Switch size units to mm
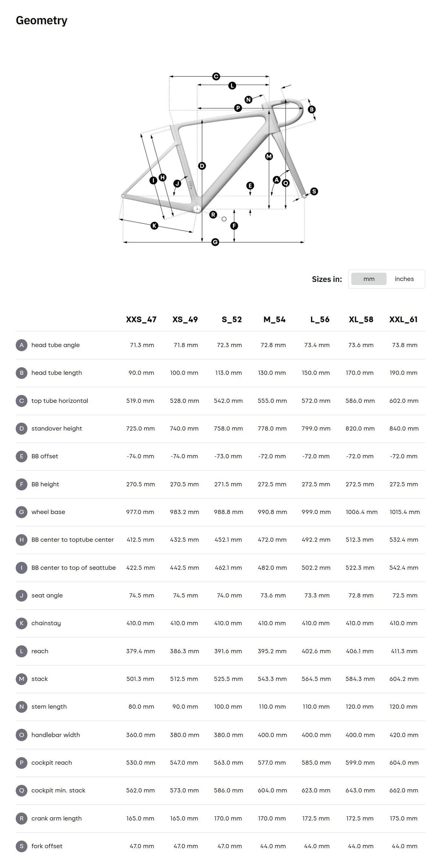This screenshot has width=441, height=868. point(369,279)
